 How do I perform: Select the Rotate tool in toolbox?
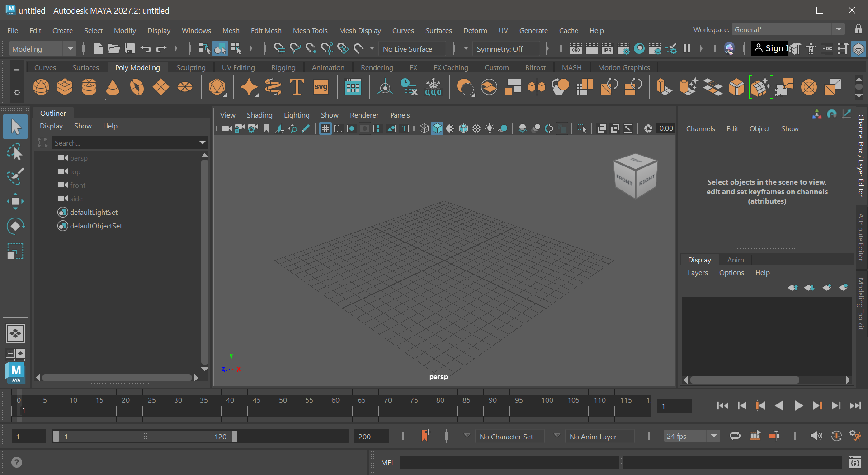coord(15,226)
